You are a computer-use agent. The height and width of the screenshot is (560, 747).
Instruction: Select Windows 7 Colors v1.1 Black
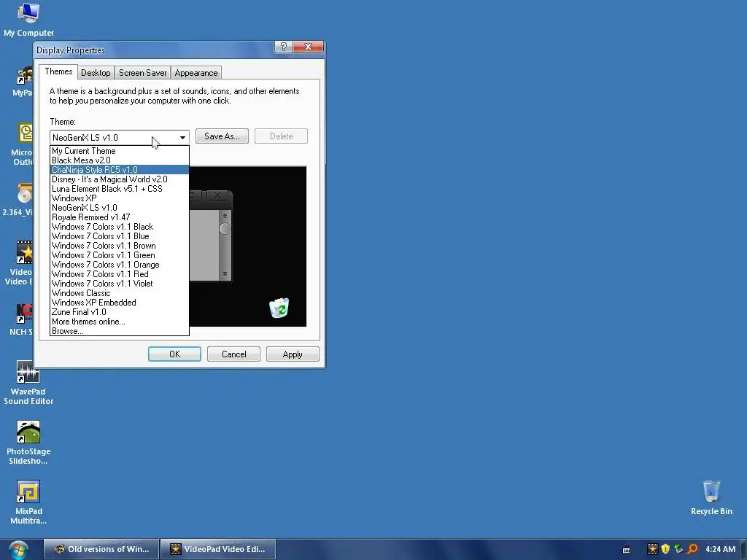120,227
